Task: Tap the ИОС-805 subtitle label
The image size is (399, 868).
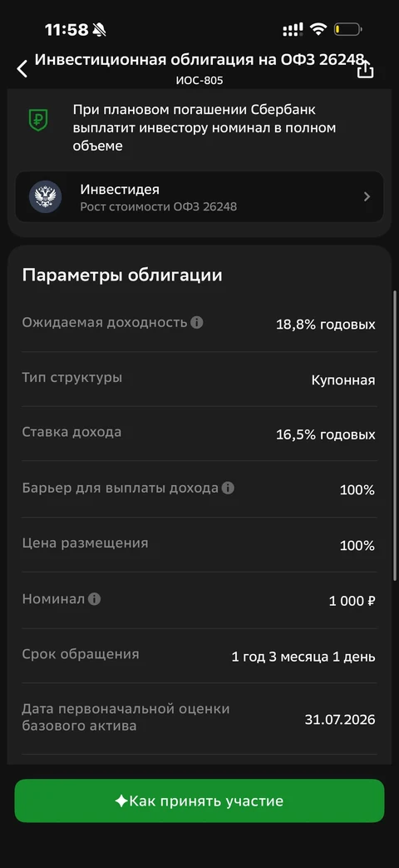Action: pos(199,80)
